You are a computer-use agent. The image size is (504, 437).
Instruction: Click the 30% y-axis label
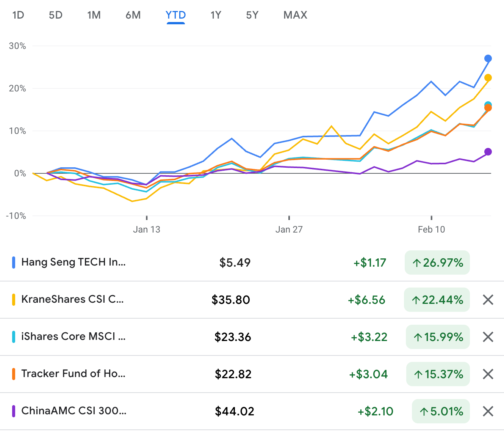17,46
